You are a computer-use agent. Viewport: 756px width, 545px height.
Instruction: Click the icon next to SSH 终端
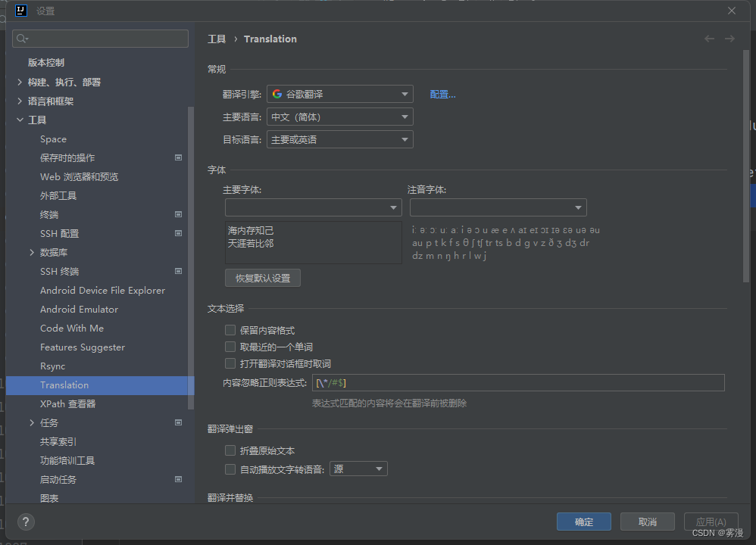click(x=179, y=271)
